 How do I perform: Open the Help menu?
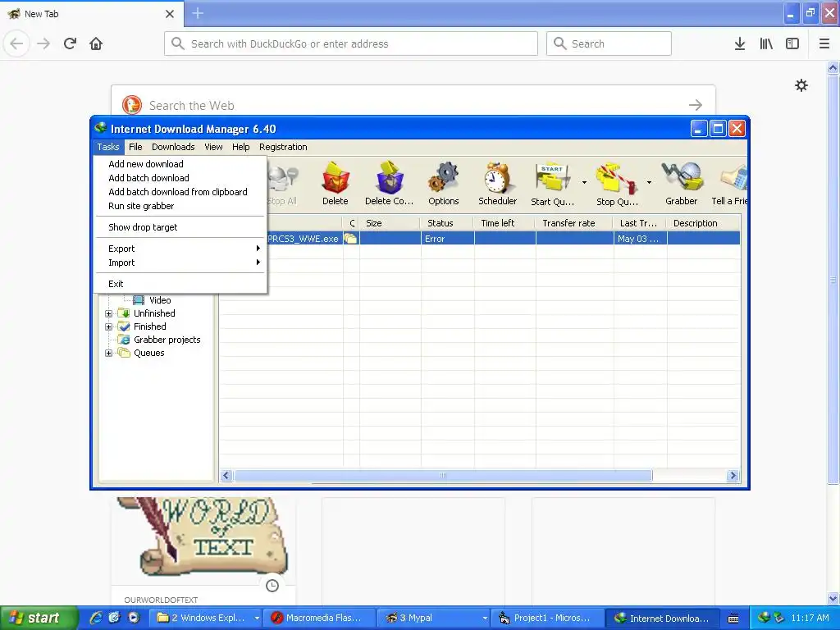(240, 147)
